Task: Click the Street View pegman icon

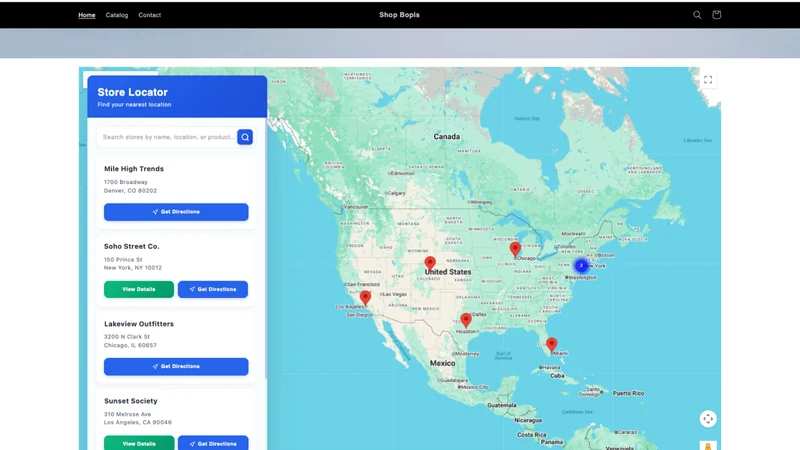Action: pos(708,446)
